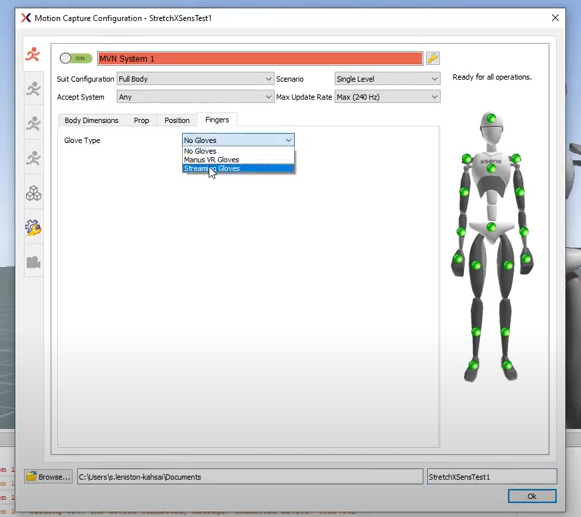The height and width of the screenshot is (517, 581).
Task: Confirm with the Ok button
Action: (x=532, y=496)
